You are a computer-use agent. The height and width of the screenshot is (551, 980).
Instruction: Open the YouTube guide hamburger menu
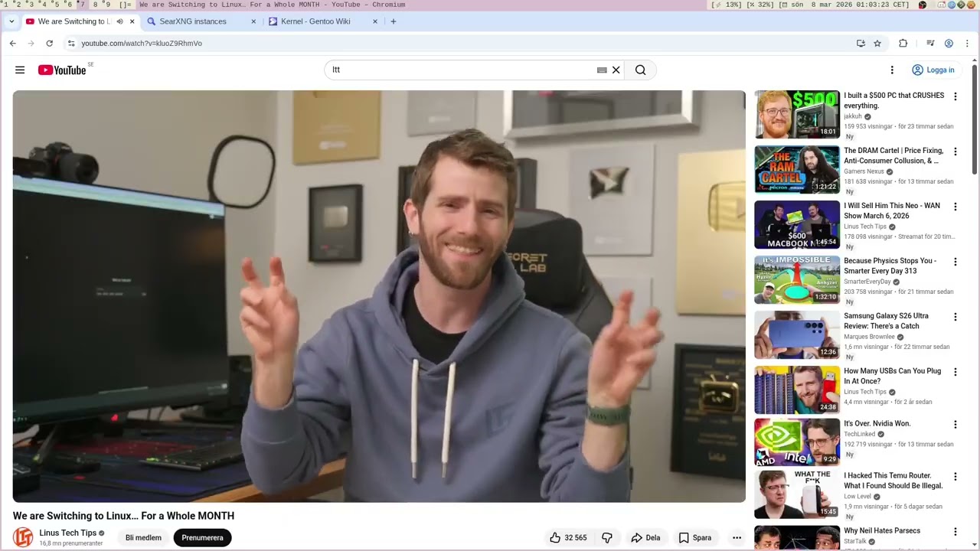coord(20,70)
